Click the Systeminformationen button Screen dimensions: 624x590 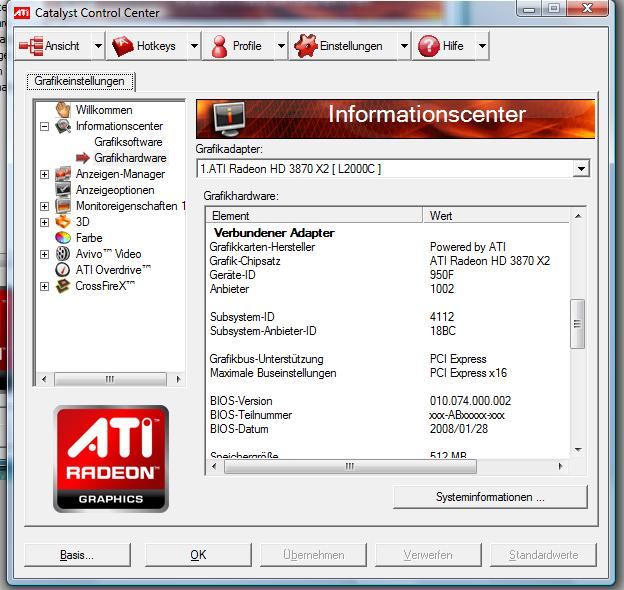[490, 497]
